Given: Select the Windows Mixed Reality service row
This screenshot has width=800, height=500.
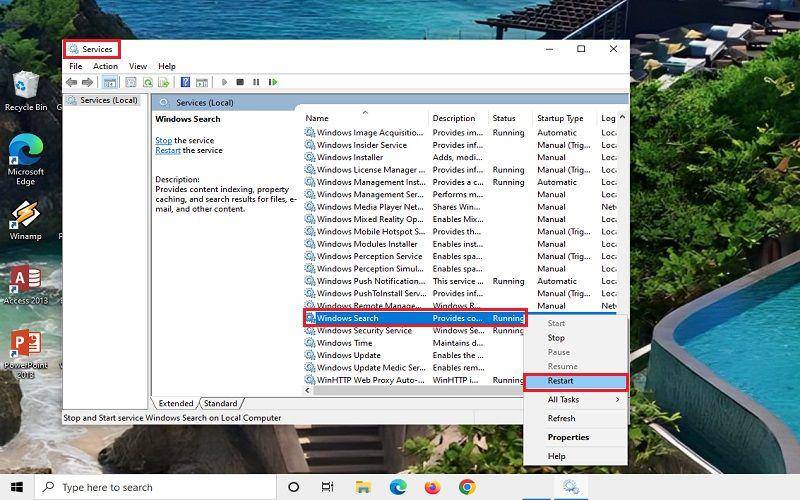Looking at the screenshot, I should click(460, 219).
